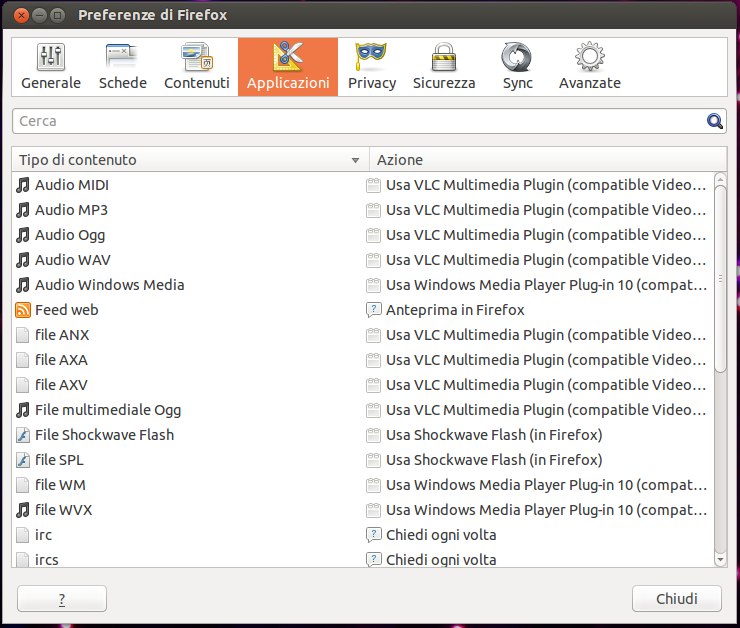740x628 pixels.
Task: Click the File Shockwave Flash icon
Action: [x=23, y=435]
